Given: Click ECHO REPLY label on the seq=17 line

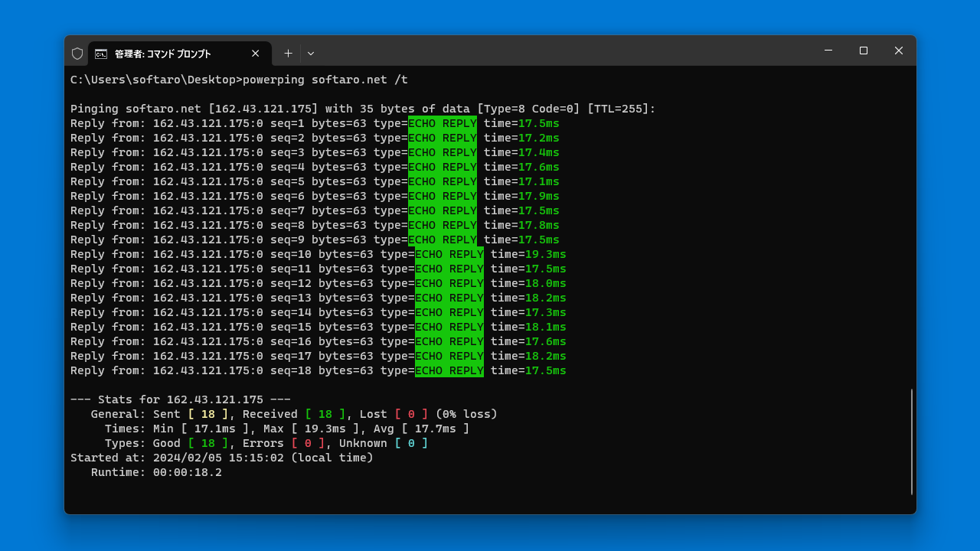Looking at the screenshot, I should 449,356.
